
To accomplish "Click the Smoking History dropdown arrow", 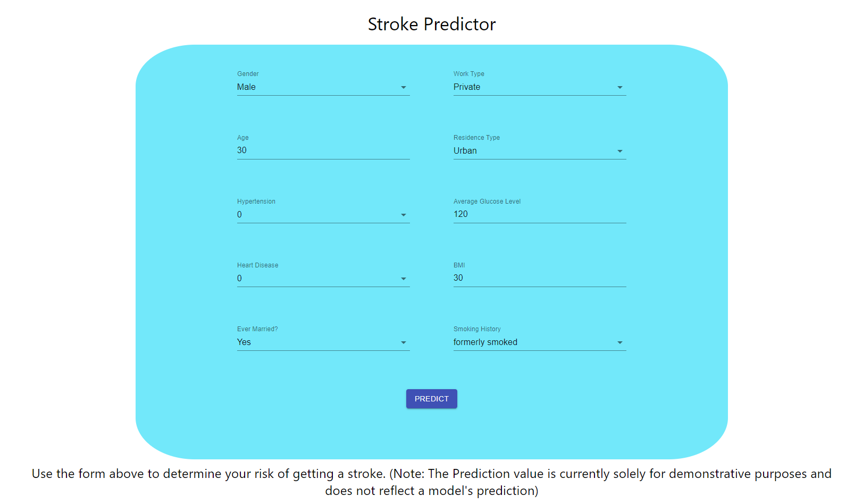I will (x=620, y=342).
